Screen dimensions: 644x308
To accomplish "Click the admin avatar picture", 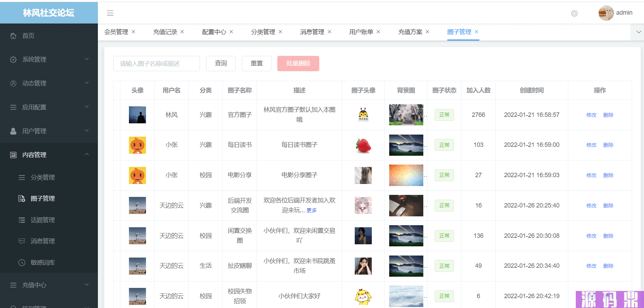I will pos(606,13).
